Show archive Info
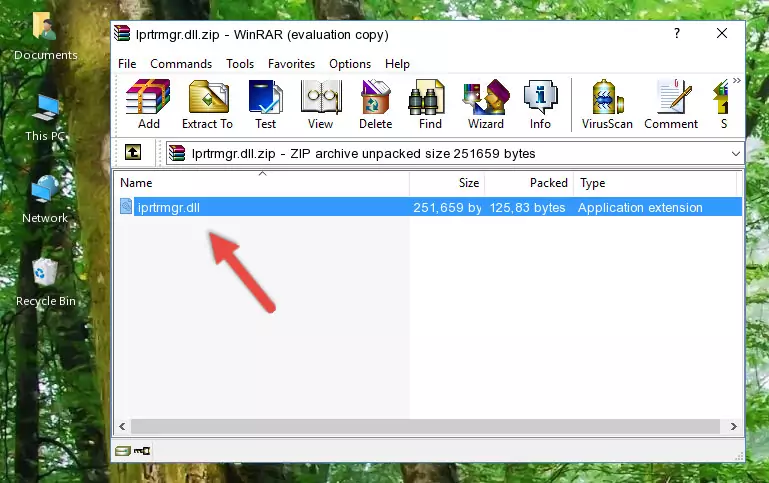Screen dimensions: 769x483 tap(540, 104)
